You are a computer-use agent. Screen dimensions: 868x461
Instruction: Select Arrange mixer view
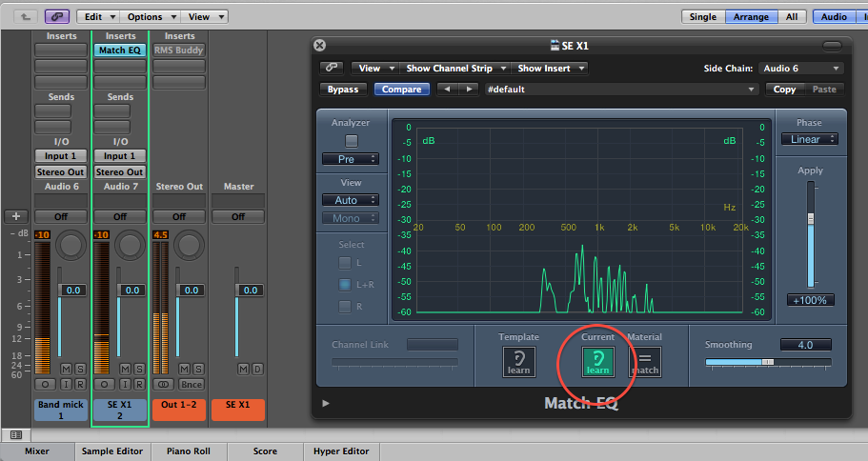coord(751,16)
